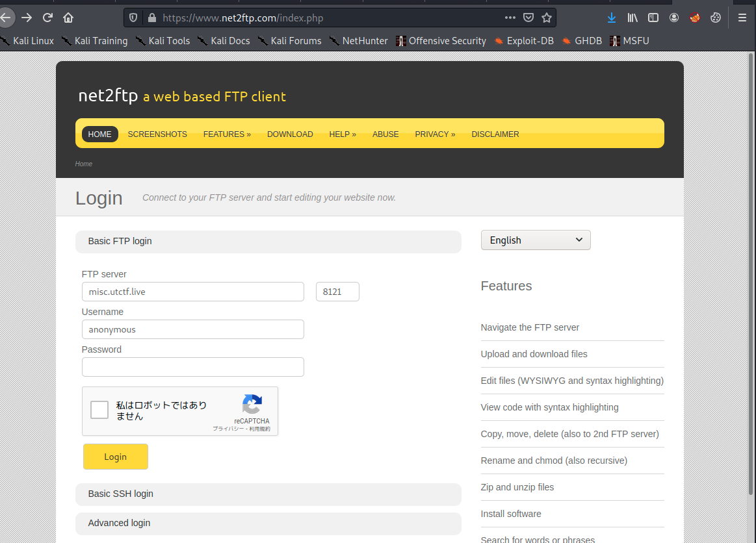The width and height of the screenshot is (756, 543).
Task: Open the Kali Forums bookmark
Action: [x=290, y=41]
